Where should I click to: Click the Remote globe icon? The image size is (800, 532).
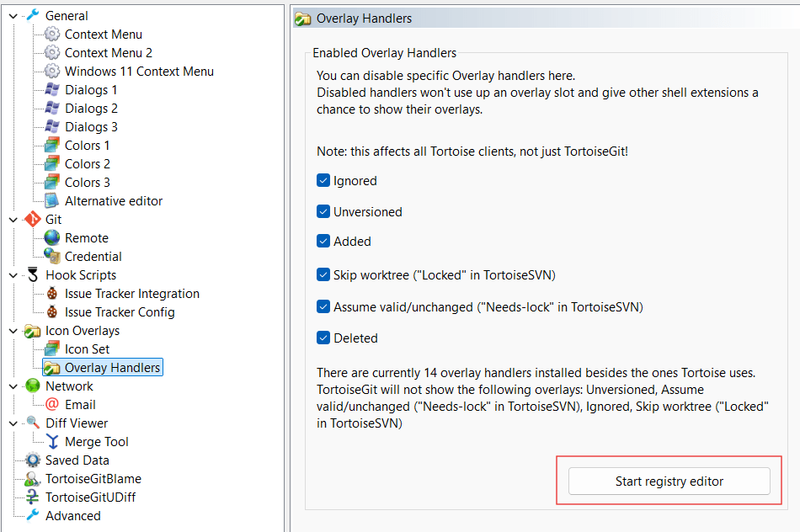(x=52, y=237)
